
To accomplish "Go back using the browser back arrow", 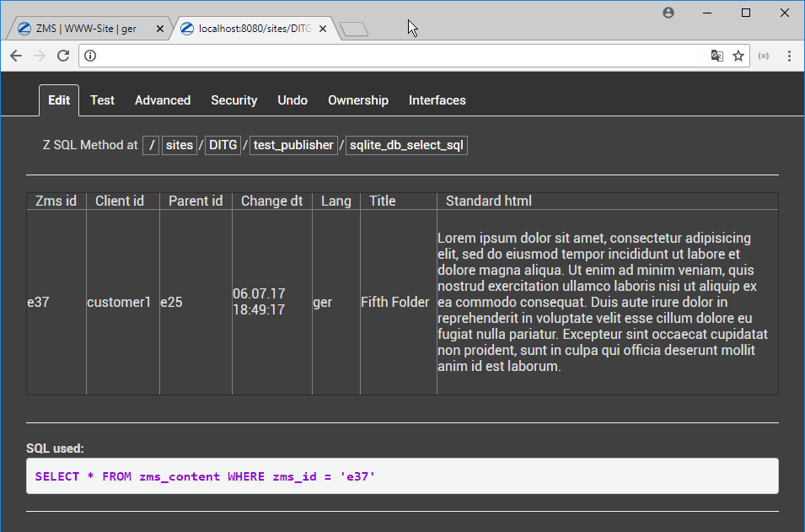I will 16,56.
